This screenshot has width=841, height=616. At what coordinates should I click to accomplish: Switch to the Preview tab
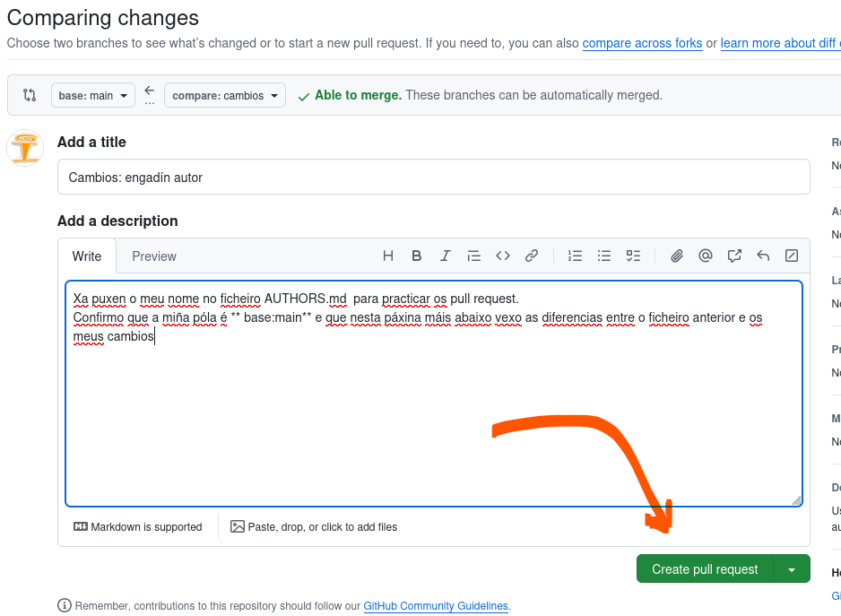[x=154, y=256]
